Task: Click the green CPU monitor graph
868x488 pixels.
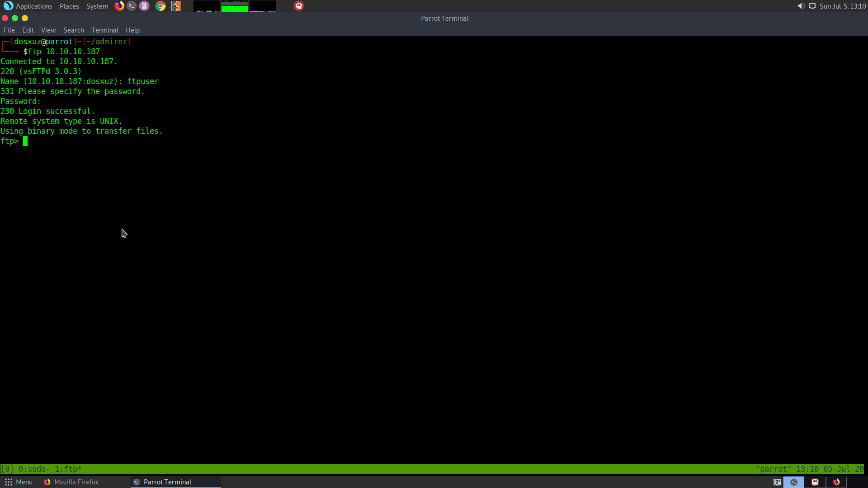Action: pyautogui.click(x=234, y=6)
